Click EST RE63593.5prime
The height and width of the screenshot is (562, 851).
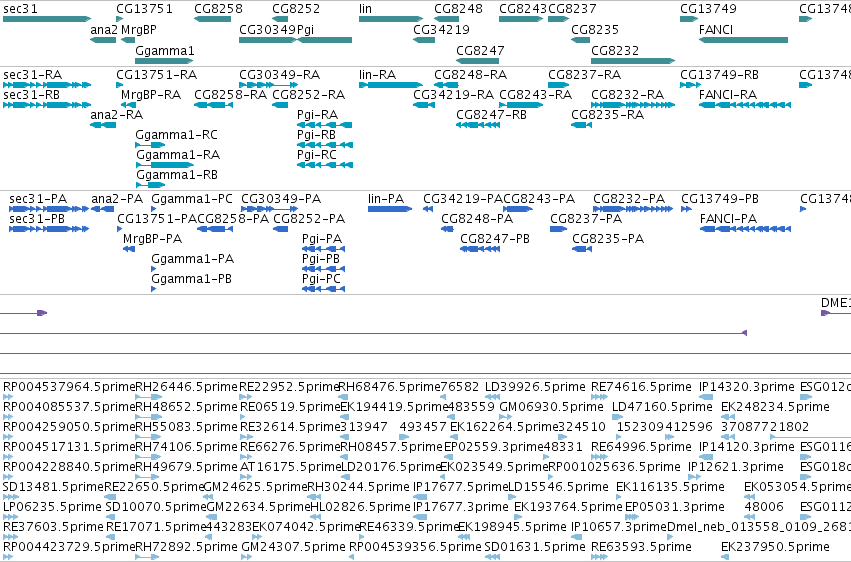tap(599, 557)
